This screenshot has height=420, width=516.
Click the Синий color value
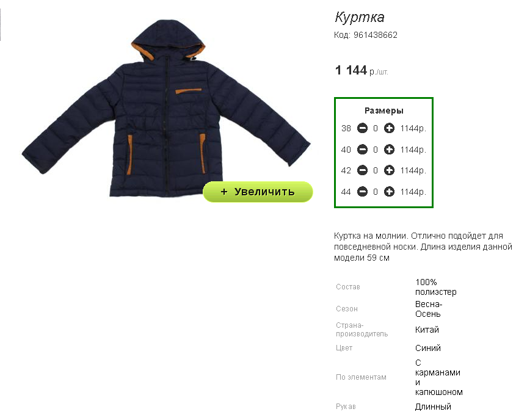pos(428,348)
